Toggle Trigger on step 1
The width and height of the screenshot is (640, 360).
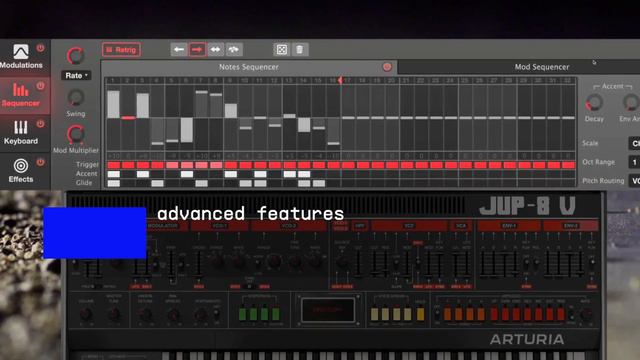click(x=113, y=165)
